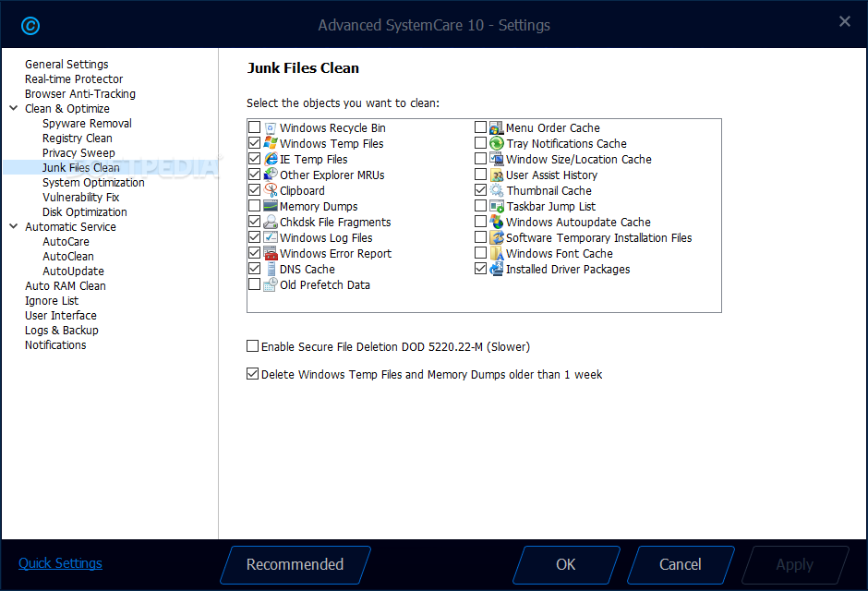
Task: Click the Memory Dumps icon
Action: pos(271,207)
